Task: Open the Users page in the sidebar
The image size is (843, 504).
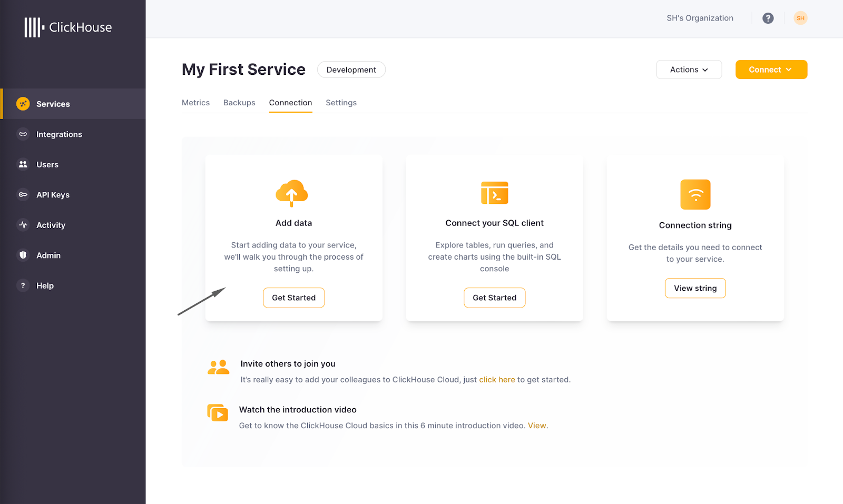Action: pos(74,164)
